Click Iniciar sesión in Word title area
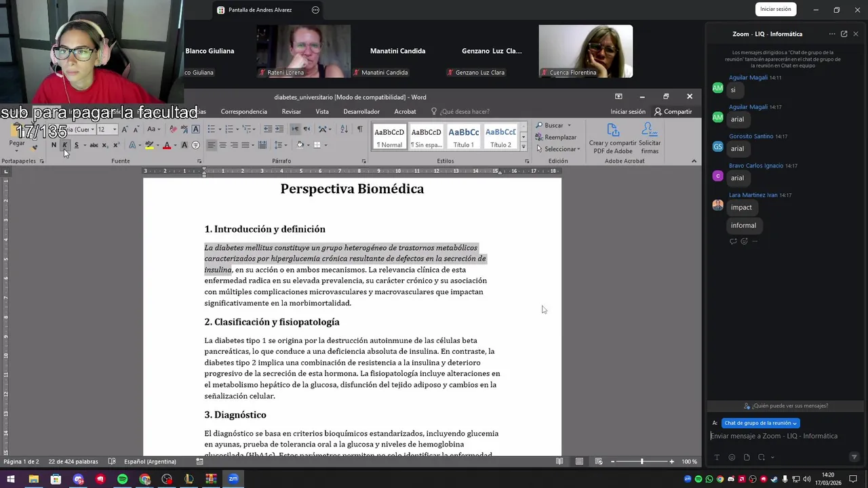The image size is (868, 488). click(628, 112)
